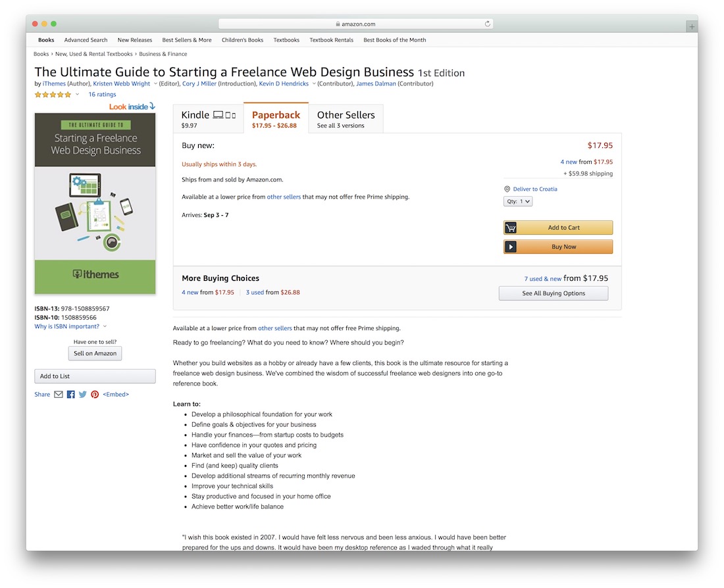Open iThemes author page

[x=54, y=84]
